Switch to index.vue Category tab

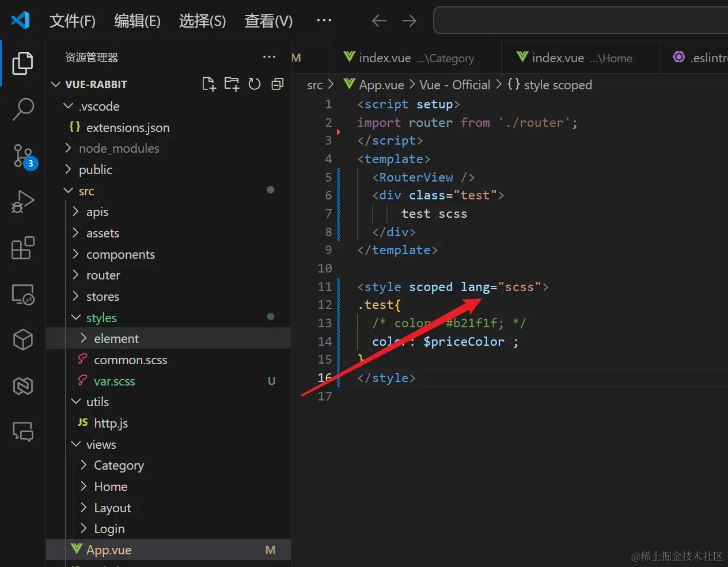pyautogui.click(x=415, y=58)
